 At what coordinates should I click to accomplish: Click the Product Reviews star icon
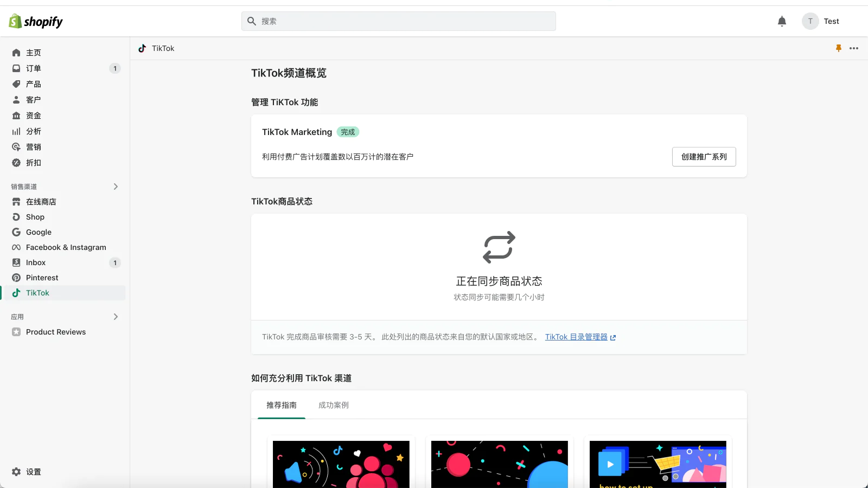coord(16,332)
